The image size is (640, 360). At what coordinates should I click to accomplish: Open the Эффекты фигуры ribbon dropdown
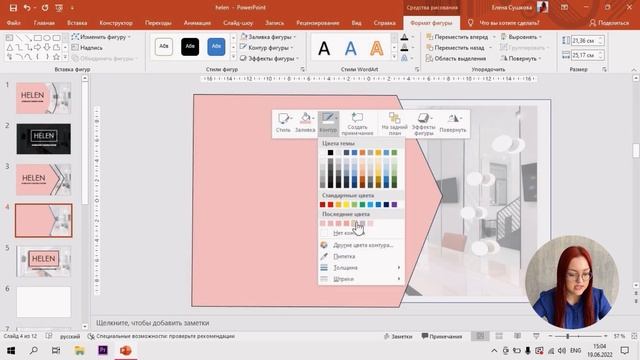click(x=268, y=58)
